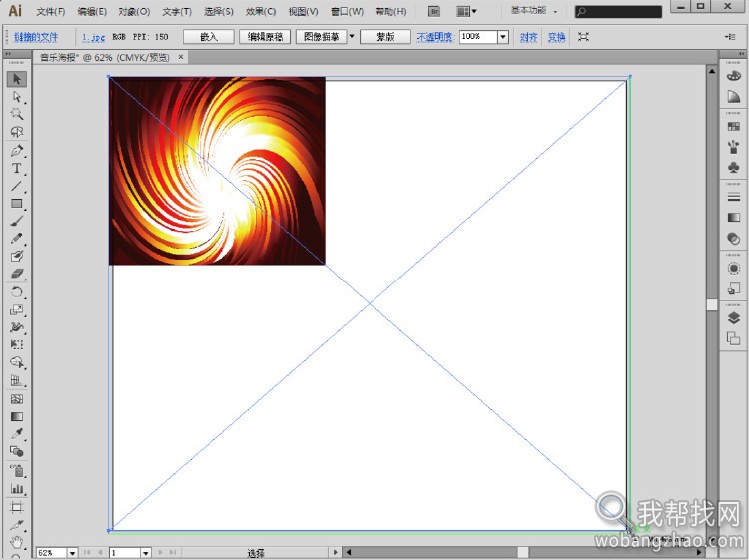Open the artboard number dropdown
The width and height of the screenshot is (749, 560).
146,553
